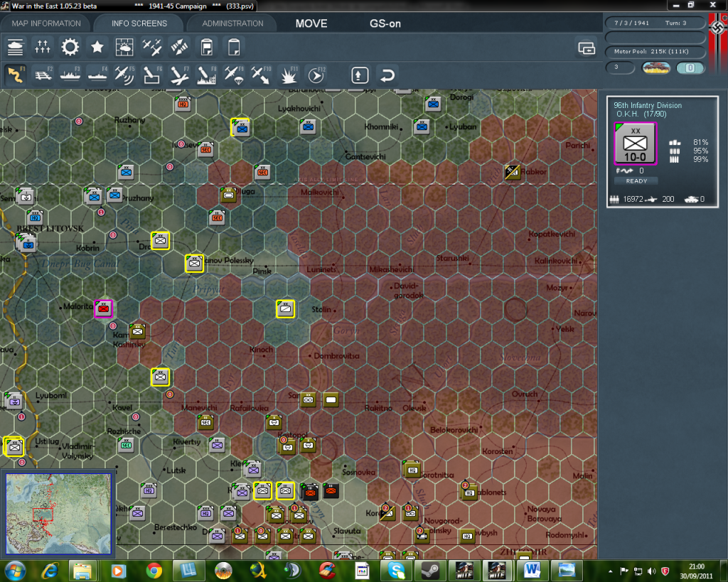This screenshot has height=582, width=728.
Task: Click the Kovel town label on map
Action: pyautogui.click(x=122, y=407)
